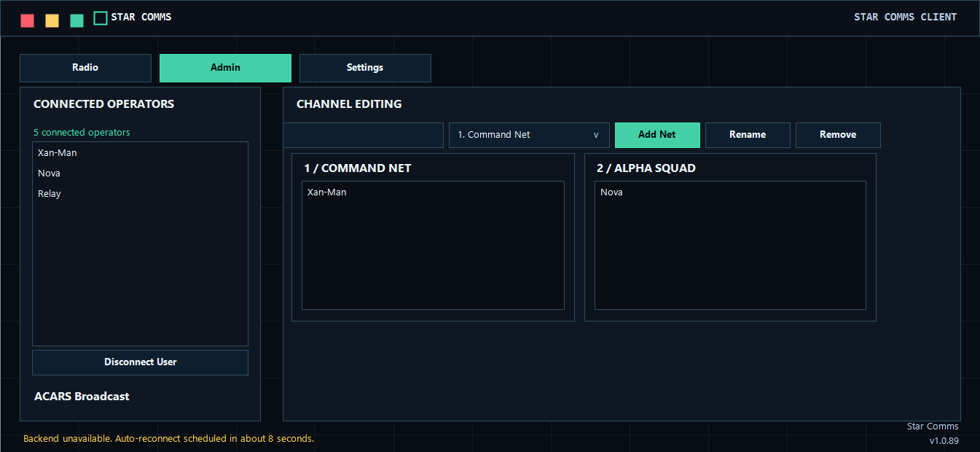
Task: Switch to the Radio tab
Action: 85,68
